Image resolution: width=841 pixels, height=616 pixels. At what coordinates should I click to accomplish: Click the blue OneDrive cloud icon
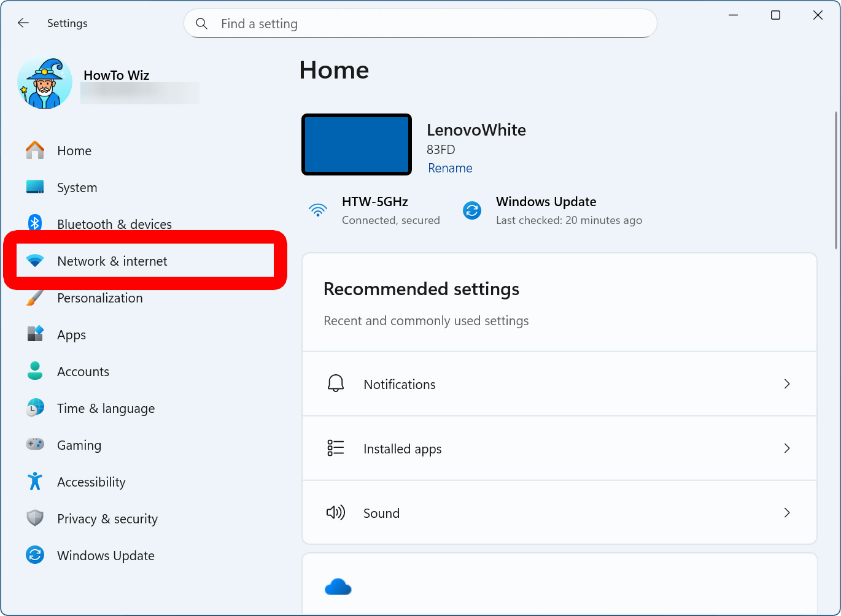click(x=338, y=587)
